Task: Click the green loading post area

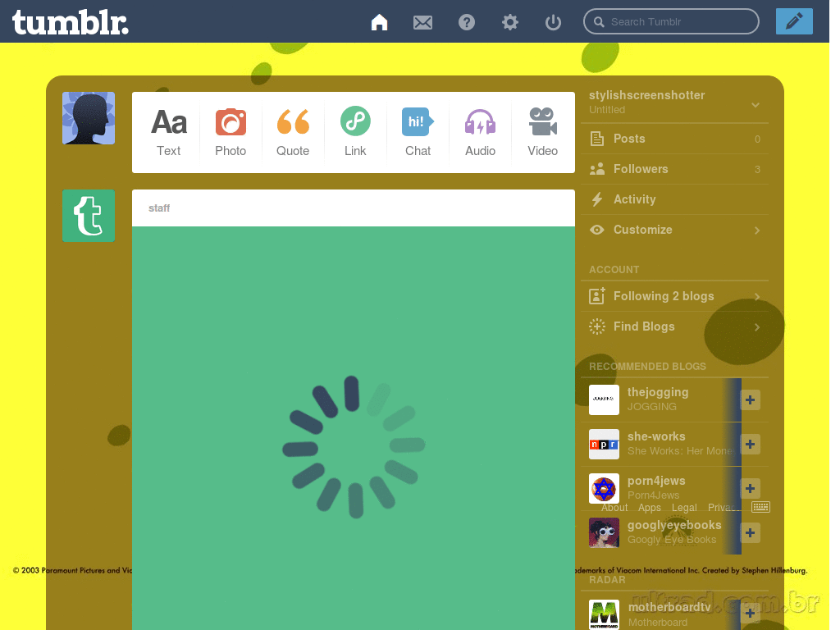Action: 354,428
